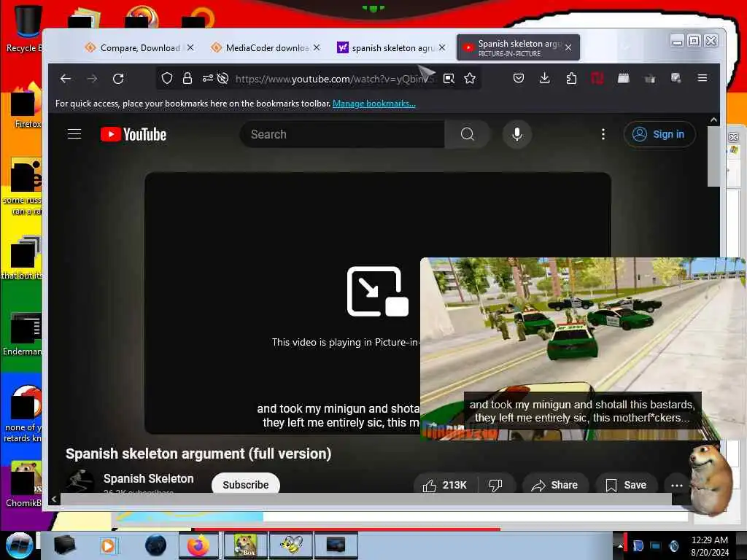Reload the page with the refresh icon
The image size is (747, 560).
pyautogui.click(x=118, y=79)
